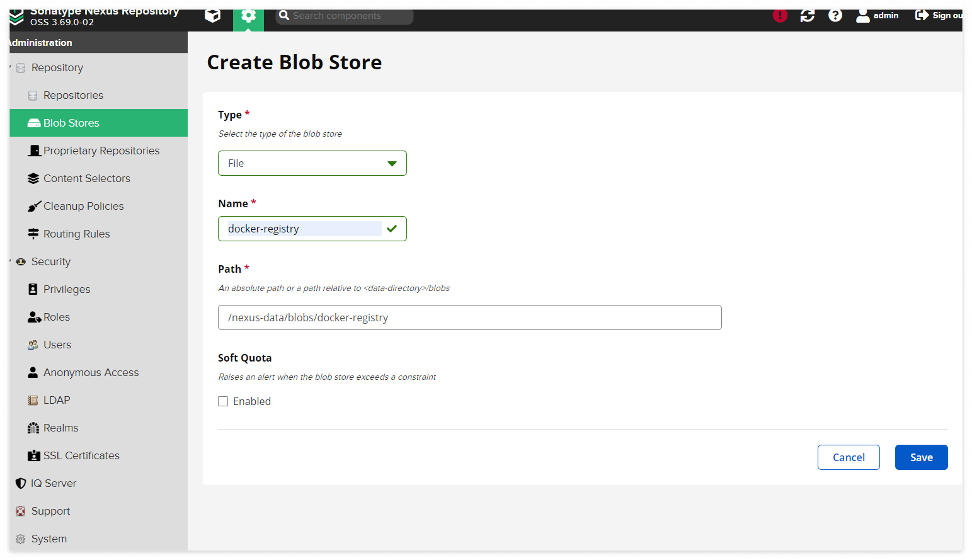Click the Proprietary Repositories door icon

[35, 151]
